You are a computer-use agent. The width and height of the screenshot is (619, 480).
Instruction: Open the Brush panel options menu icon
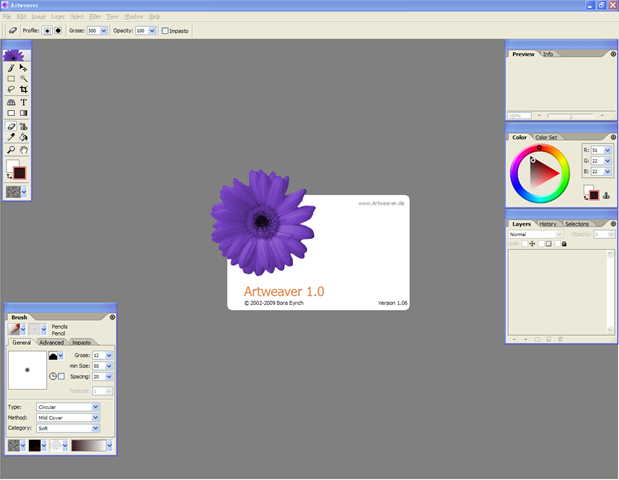pyautogui.click(x=112, y=317)
